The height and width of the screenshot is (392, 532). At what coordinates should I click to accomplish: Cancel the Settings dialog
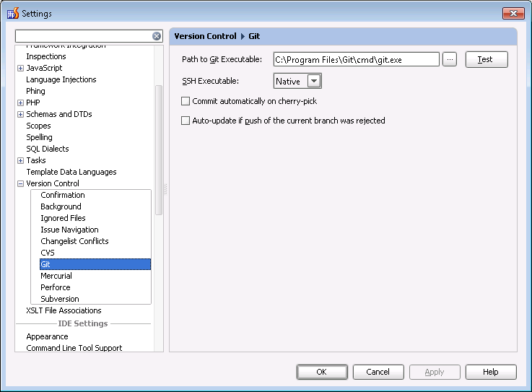(378, 372)
